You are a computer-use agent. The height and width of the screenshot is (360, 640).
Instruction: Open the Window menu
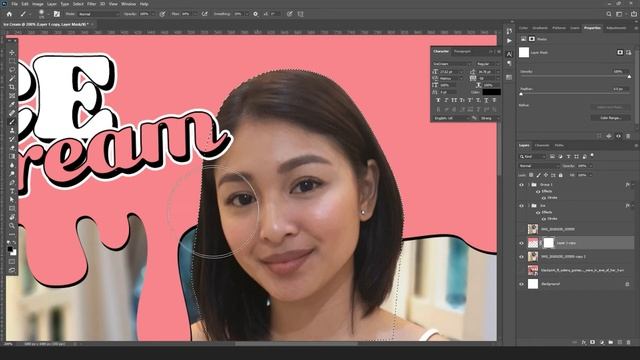pyautogui.click(x=128, y=4)
